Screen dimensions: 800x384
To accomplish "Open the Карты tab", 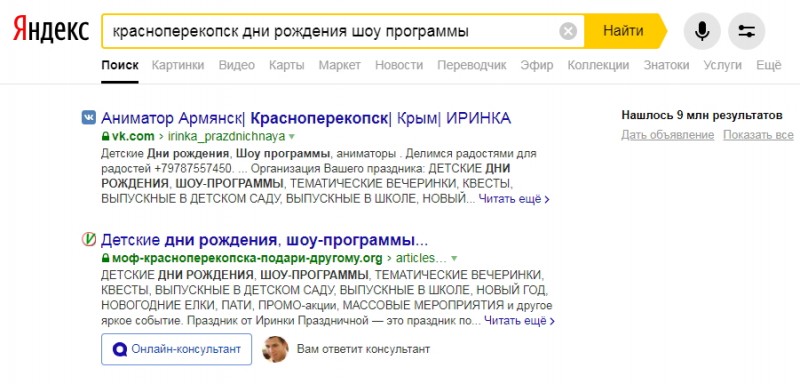I will click(287, 65).
